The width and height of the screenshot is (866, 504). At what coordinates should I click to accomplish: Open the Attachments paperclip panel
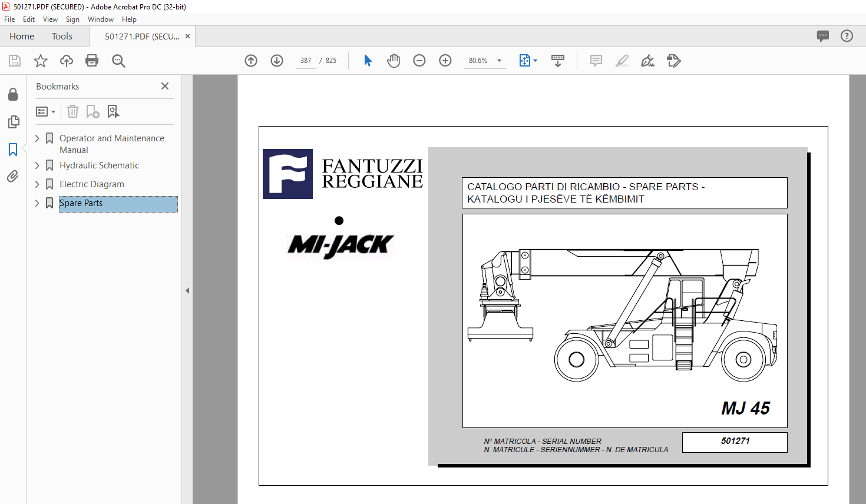[x=13, y=177]
